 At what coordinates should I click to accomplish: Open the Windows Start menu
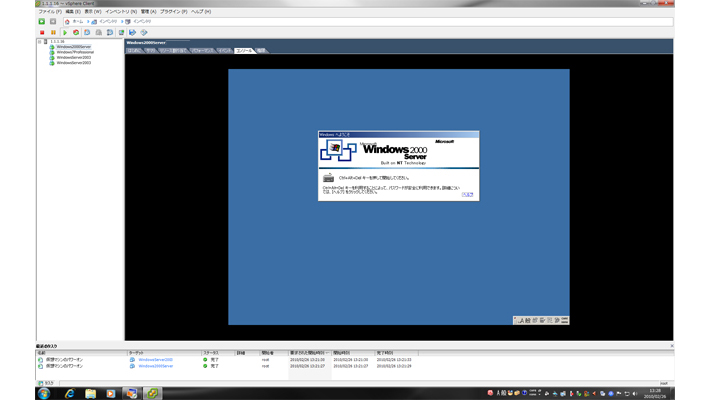click(x=44, y=393)
